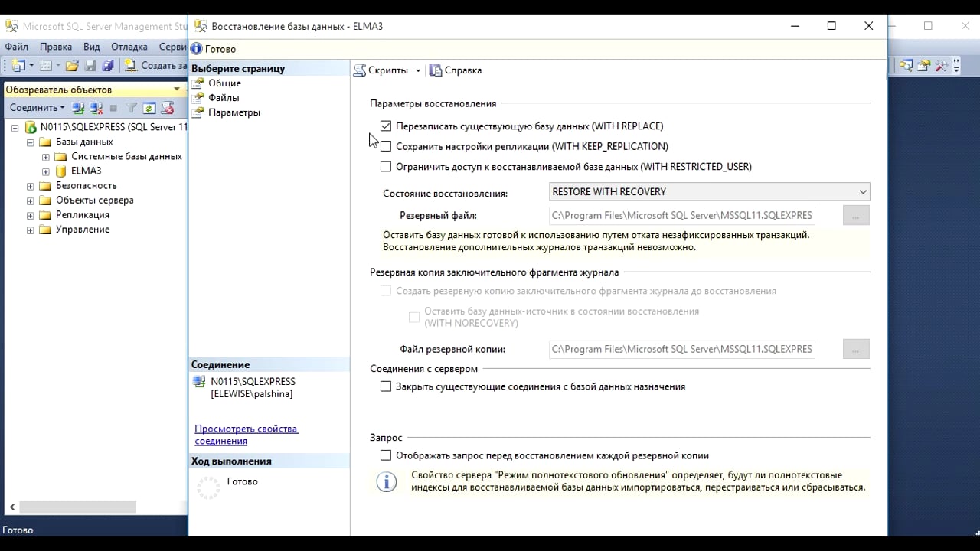Image resolution: width=980 pixels, height=551 pixels.
Task: Open the toolbar overflow options arrow in main window
Action: pos(956,67)
